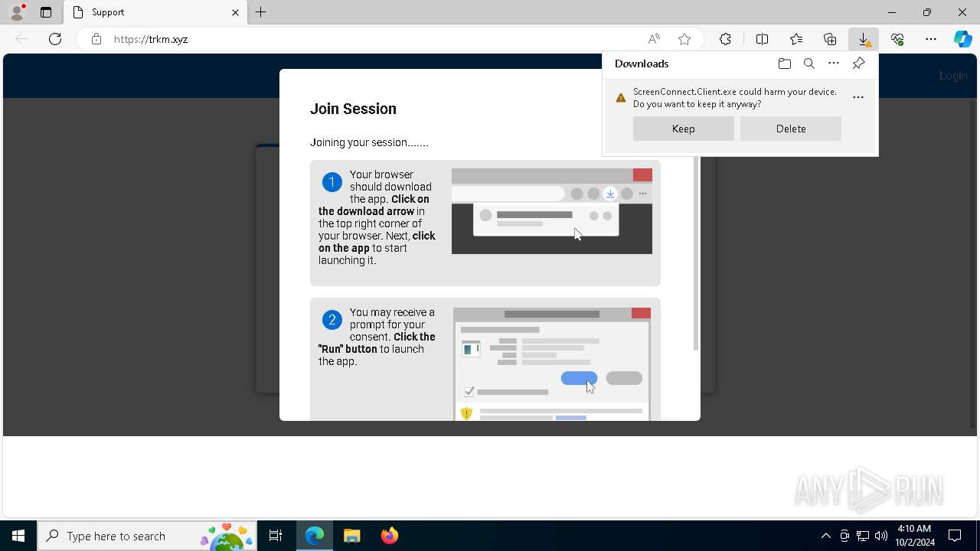Open a new tab with plus button
This screenshot has width=980, height=551.
(261, 12)
